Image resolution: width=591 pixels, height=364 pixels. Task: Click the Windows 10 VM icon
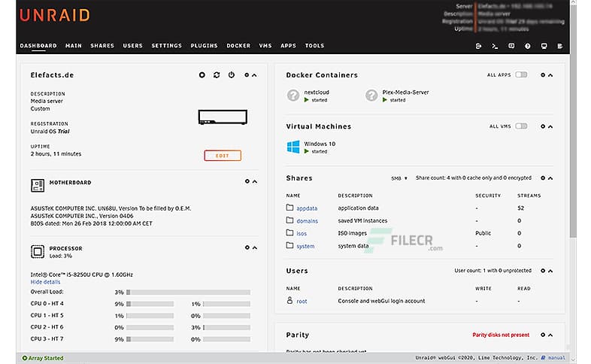pos(292,147)
